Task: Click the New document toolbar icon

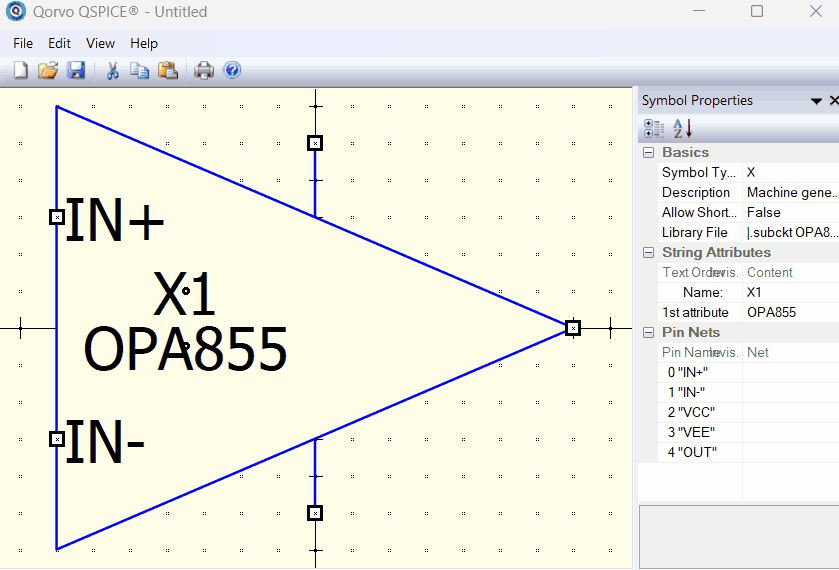Action: coord(20,70)
